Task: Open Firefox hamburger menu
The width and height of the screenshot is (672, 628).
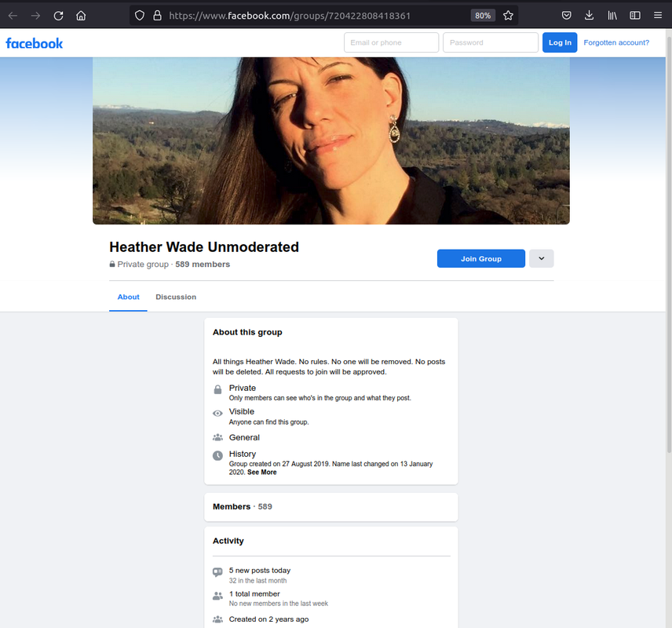Action: coord(658,16)
